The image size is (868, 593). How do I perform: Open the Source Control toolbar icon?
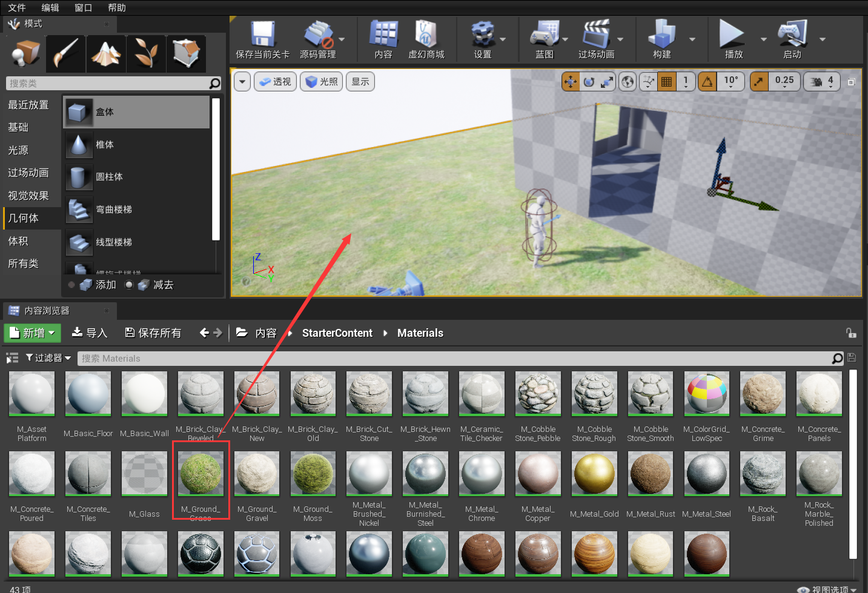318,35
